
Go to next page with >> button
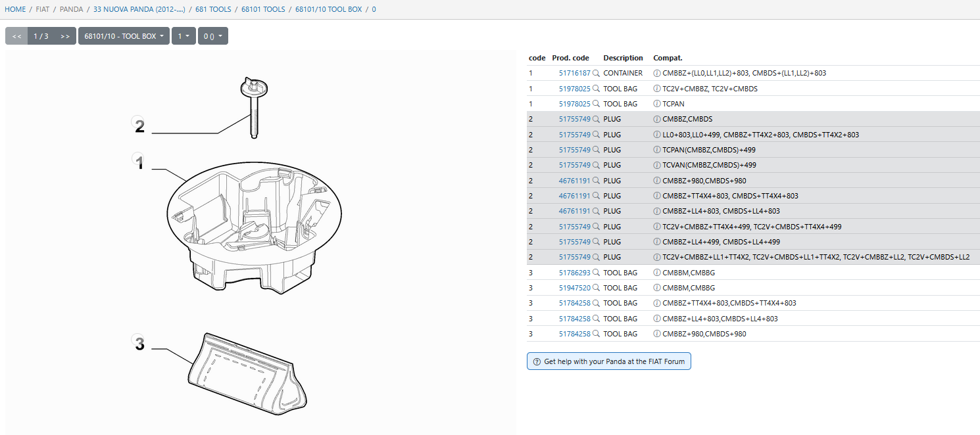[64, 36]
